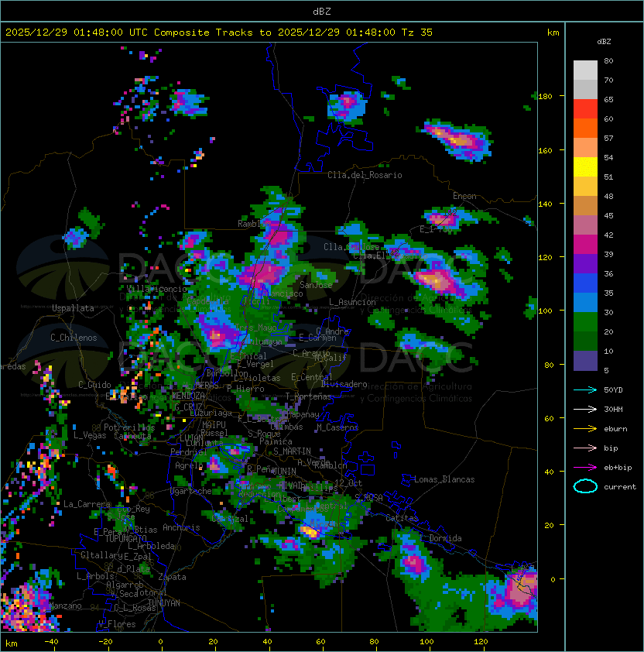The image size is (644, 652).
Task: Select the orange swatch between 60 and 57
Action: point(585,129)
